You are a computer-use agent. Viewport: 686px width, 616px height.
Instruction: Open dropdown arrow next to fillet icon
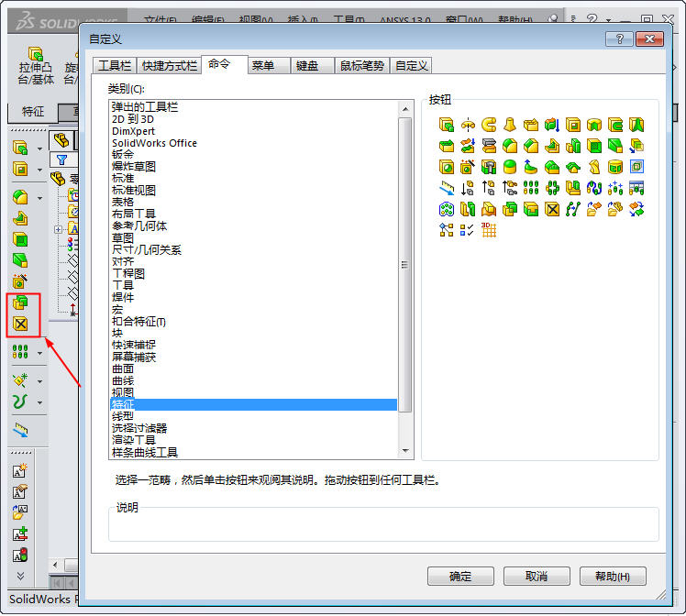click(39, 198)
